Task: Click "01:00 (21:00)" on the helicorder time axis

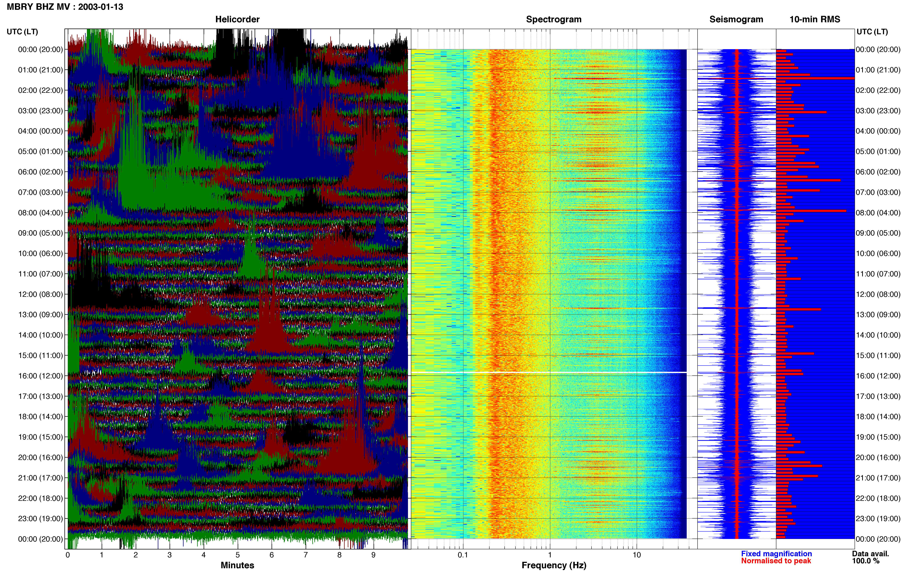Action: click(x=41, y=70)
